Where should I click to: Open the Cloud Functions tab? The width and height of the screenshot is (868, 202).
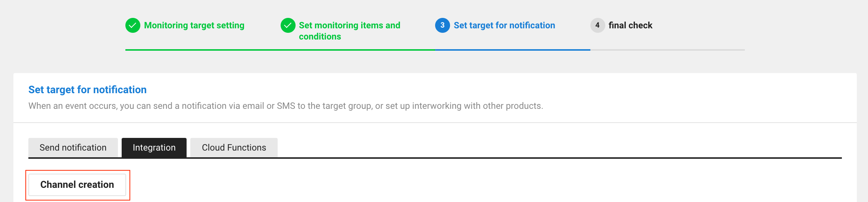234,148
